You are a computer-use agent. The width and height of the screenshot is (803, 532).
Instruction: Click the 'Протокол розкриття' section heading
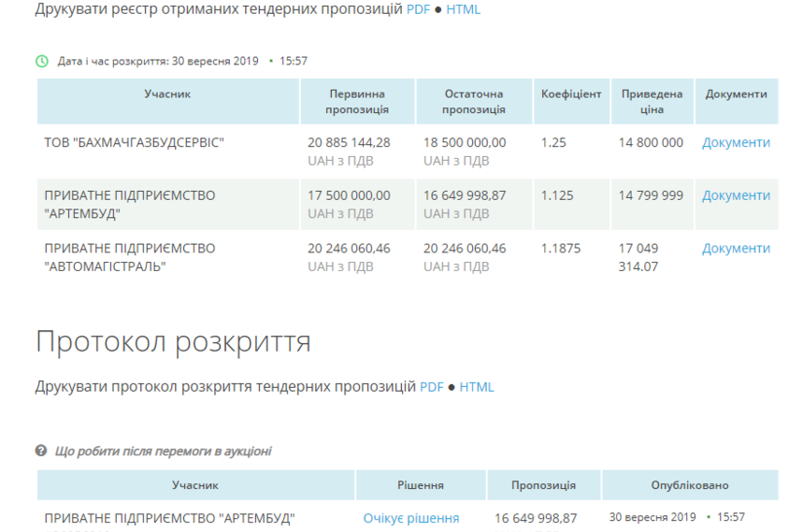[x=173, y=342]
